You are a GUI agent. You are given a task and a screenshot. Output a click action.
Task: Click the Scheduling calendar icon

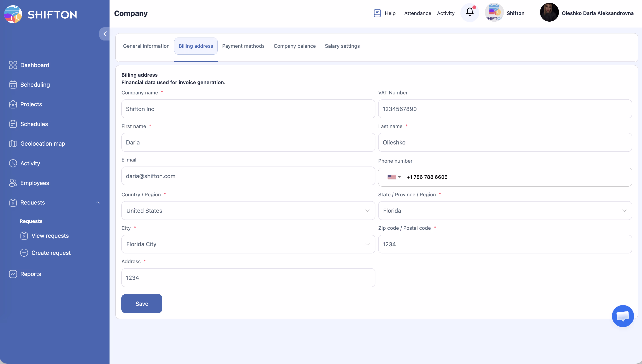pyautogui.click(x=13, y=84)
